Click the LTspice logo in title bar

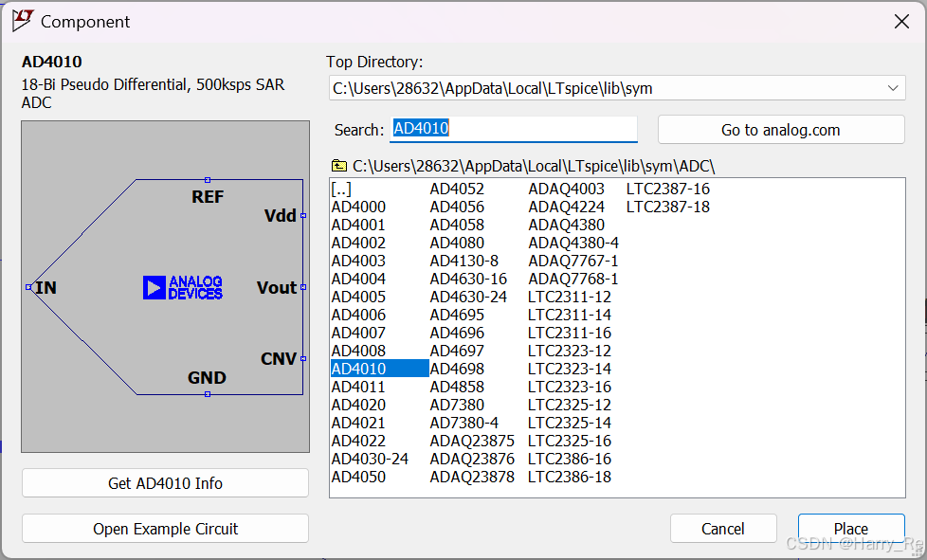pos(23,21)
